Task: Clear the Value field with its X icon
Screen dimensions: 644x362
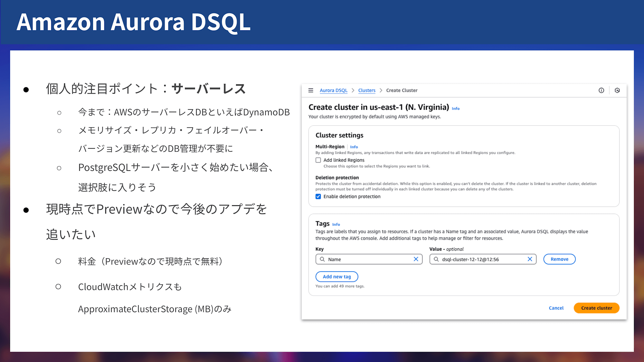Action: pos(530,259)
